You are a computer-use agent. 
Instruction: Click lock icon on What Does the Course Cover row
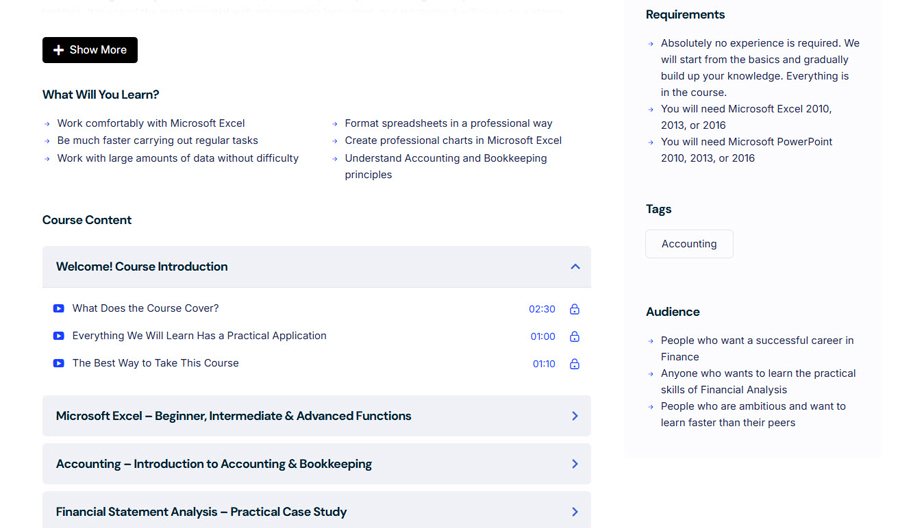pos(574,310)
